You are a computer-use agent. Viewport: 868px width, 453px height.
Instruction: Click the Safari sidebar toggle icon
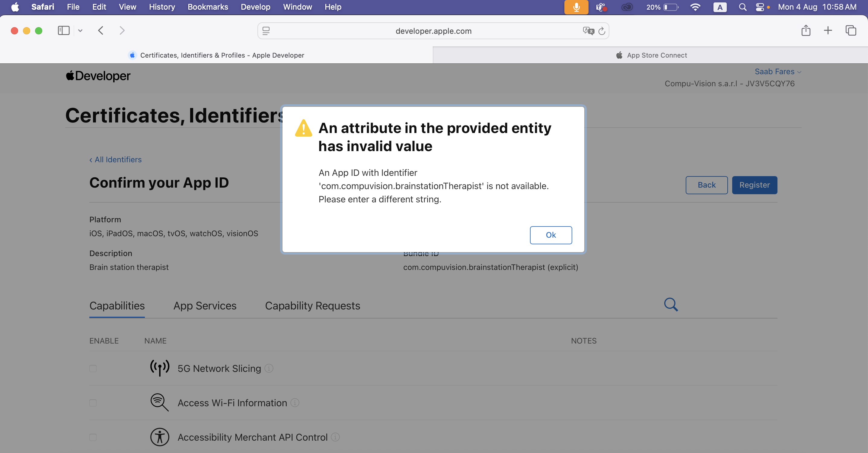tap(63, 31)
